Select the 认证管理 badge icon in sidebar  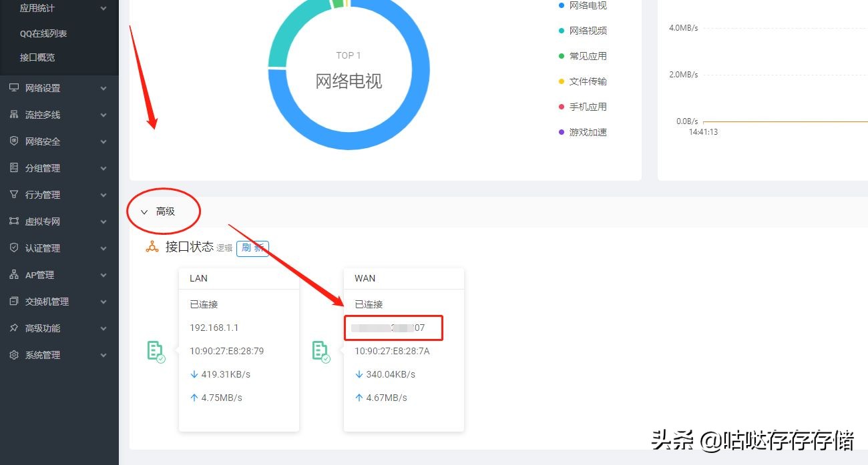[15, 248]
